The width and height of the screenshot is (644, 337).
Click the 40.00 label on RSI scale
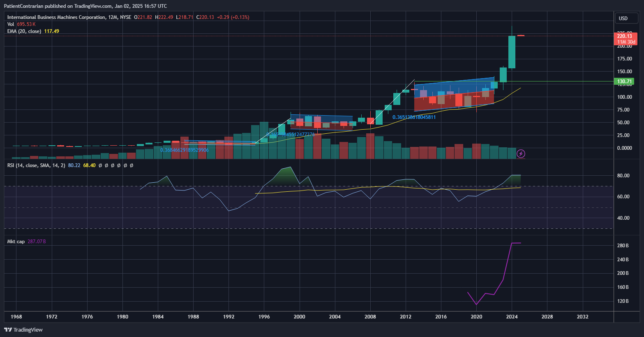623,218
